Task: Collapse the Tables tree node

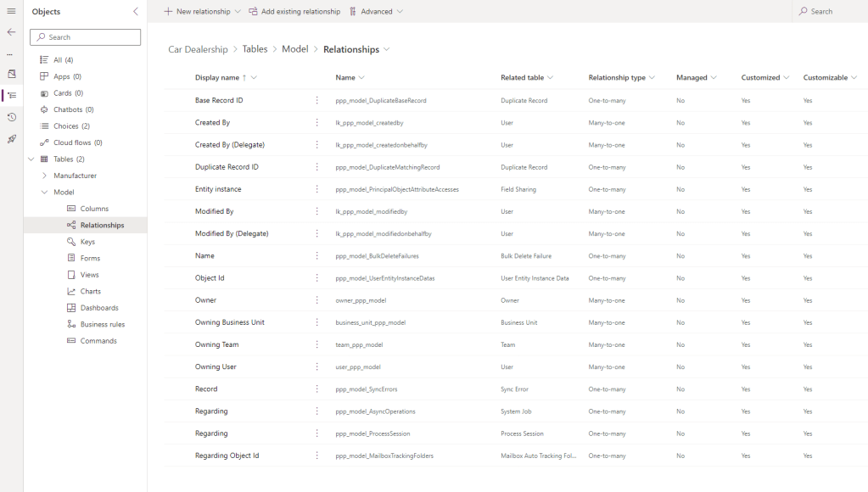Action: point(31,159)
